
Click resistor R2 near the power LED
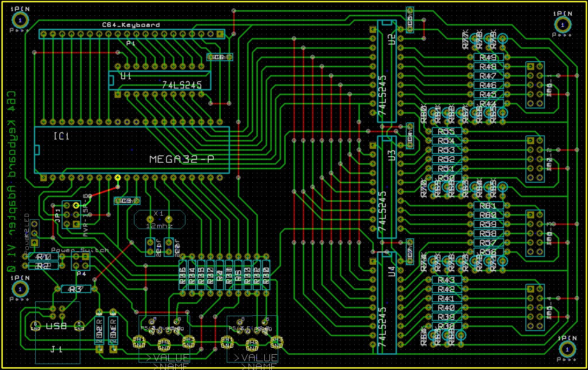tap(43, 266)
